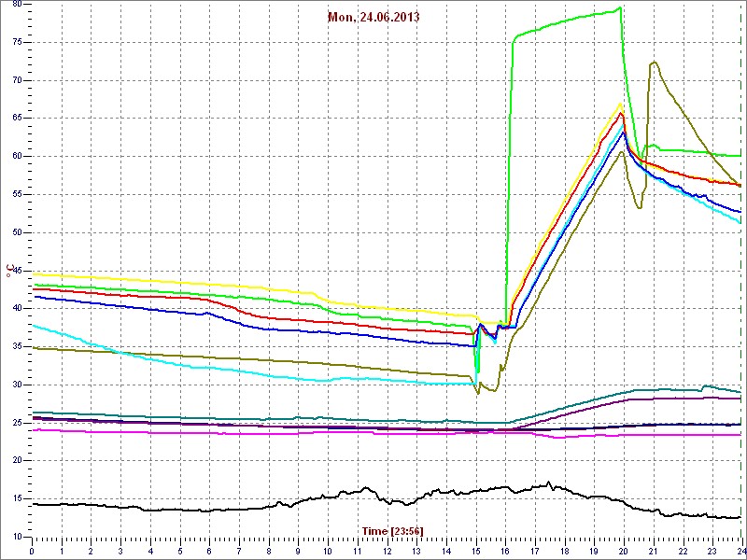747x560 pixels.
Task: Click the black curve's peak near hour 17
Action: click(548, 483)
